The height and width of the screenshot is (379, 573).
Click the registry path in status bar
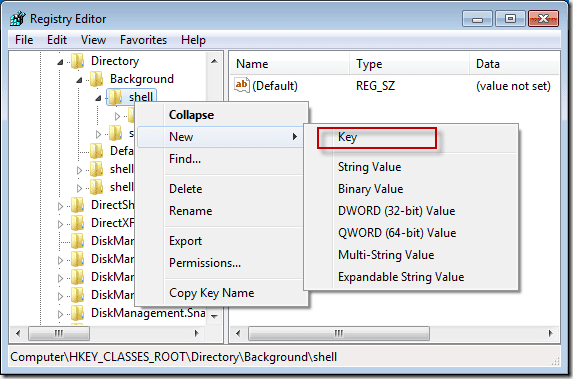[x=174, y=357]
